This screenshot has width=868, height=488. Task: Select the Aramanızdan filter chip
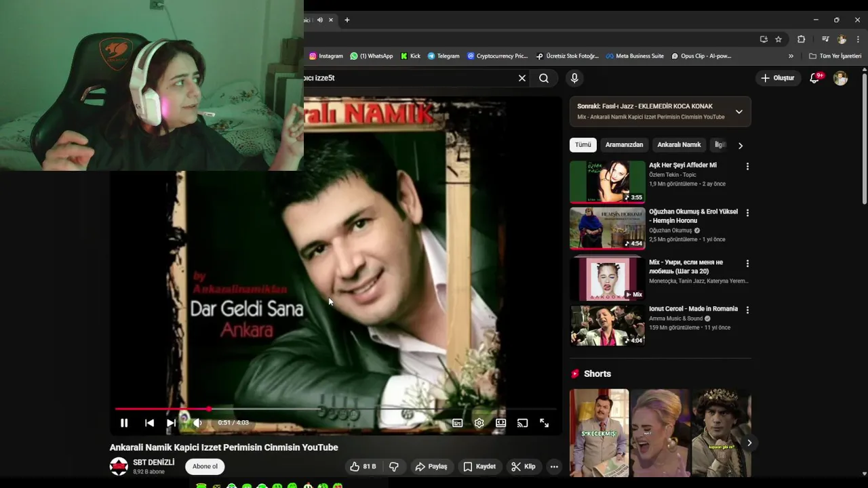click(x=624, y=145)
